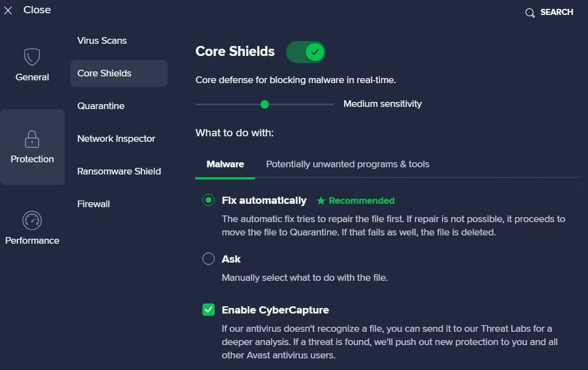Open Potentially unwanted programs & tools tab
Screen dimensions: 588x370
pos(347,165)
